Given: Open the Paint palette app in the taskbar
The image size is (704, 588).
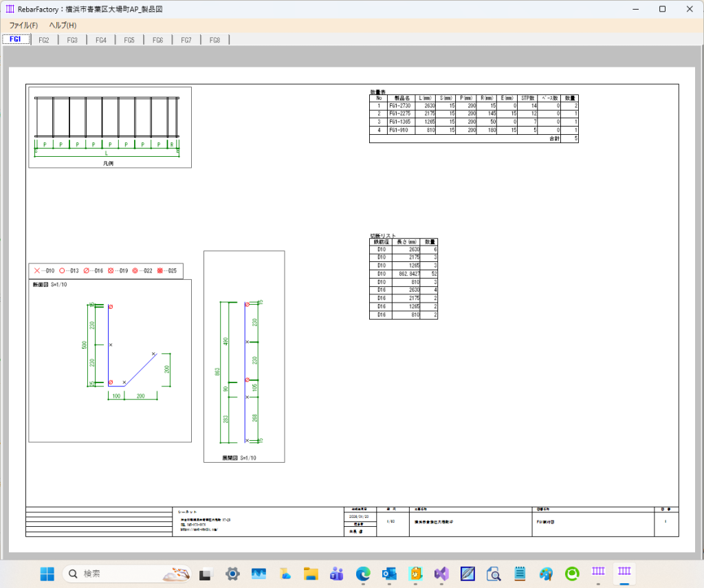Looking at the screenshot, I should tap(546, 573).
